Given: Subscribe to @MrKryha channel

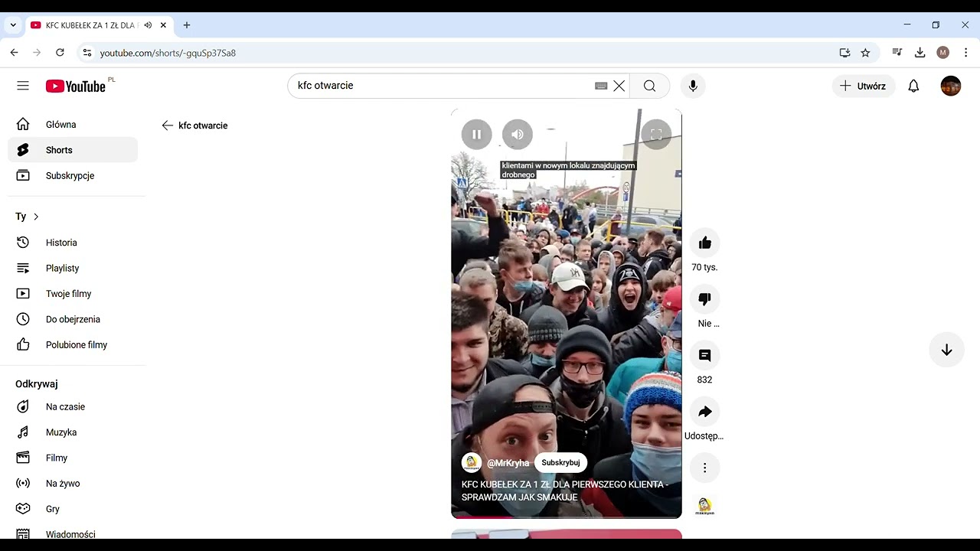Looking at the screenshot, I should [x=560, y=462].
